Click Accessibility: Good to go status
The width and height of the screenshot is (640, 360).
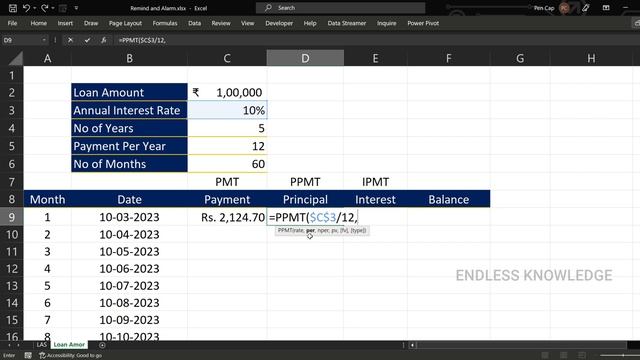pyautogui.click(x=70, y=356)
